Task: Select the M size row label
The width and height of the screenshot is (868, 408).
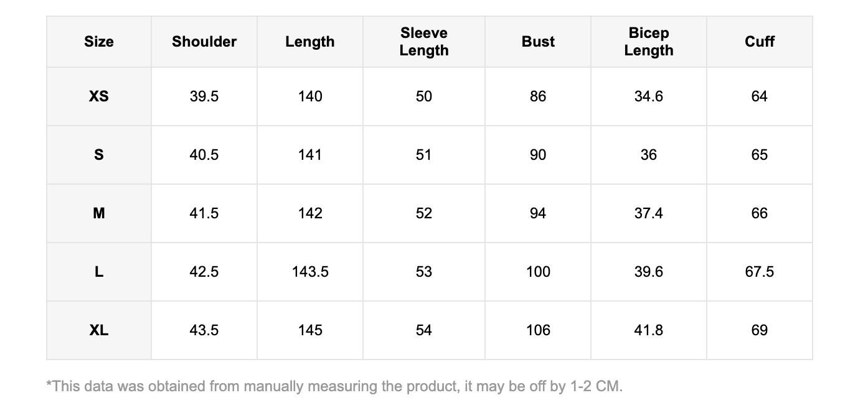Action: pos(99,213)
